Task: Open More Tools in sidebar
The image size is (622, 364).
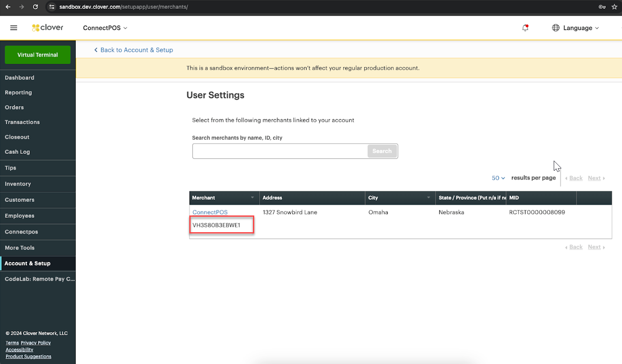Action: click(38, 248)
